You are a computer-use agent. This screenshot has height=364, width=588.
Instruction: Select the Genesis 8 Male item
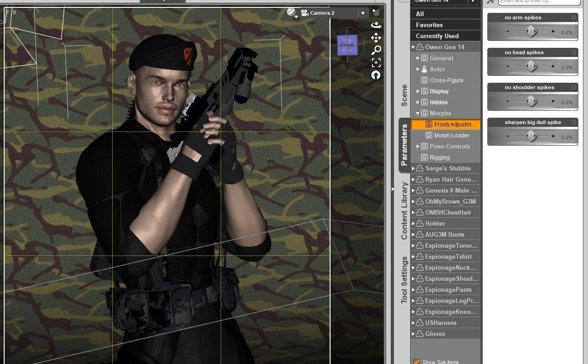pos(445,190)
